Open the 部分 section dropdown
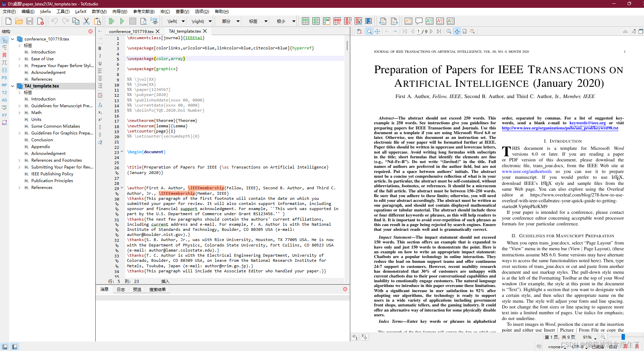The width and height of the screenshot is (644, 351). [x=238, y=21]
